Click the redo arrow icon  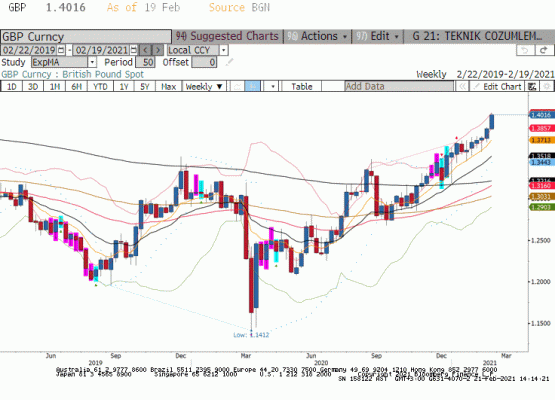[544, 50]
